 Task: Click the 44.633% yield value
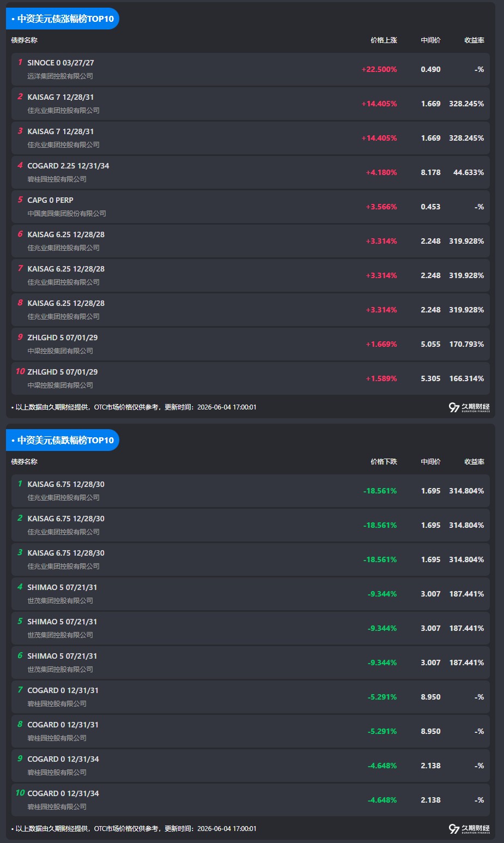coord(469,172)
